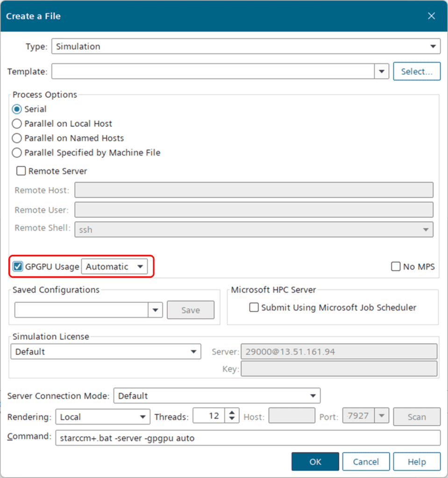The height and width of the screenshot is (478, 448).
Task: Expand the Saved Configurations dropdown
Action: pos(155,310)
